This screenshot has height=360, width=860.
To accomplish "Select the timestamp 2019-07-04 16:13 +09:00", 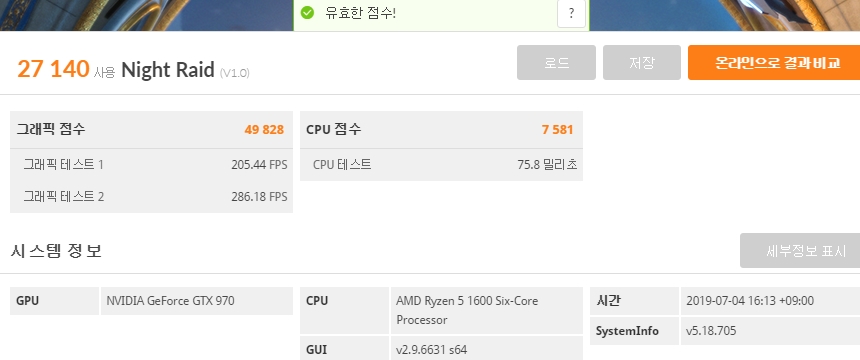I will (x=750, y=301).
